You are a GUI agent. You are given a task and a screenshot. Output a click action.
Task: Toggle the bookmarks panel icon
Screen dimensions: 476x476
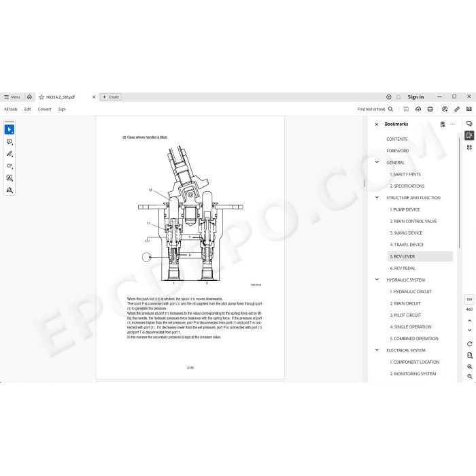[x=469, y=135]
